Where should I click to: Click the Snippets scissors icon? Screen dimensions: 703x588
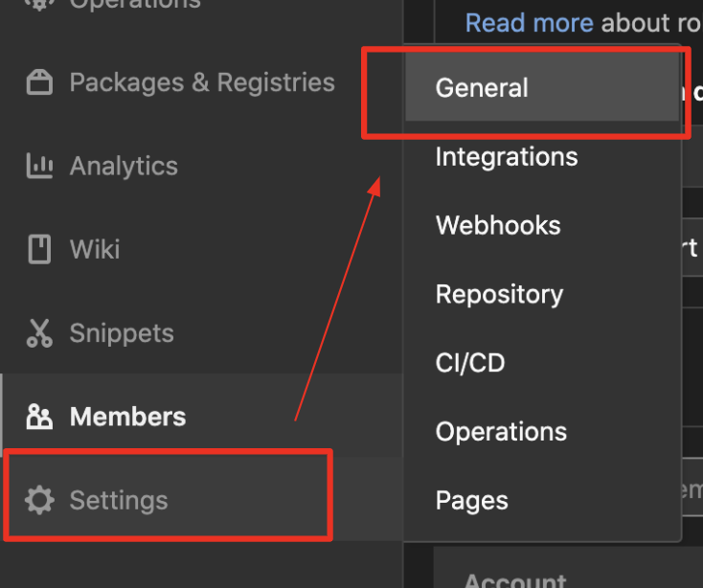tap(39, 333)
